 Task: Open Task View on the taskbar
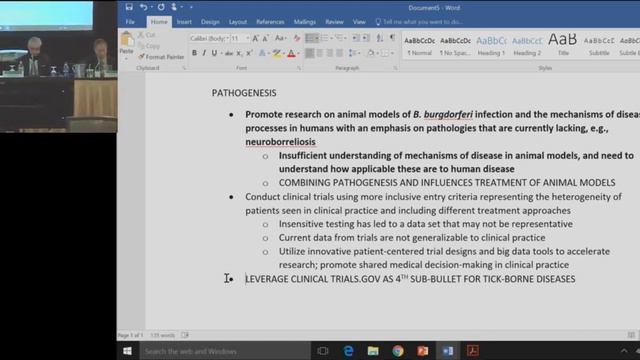tap(323, 351)
